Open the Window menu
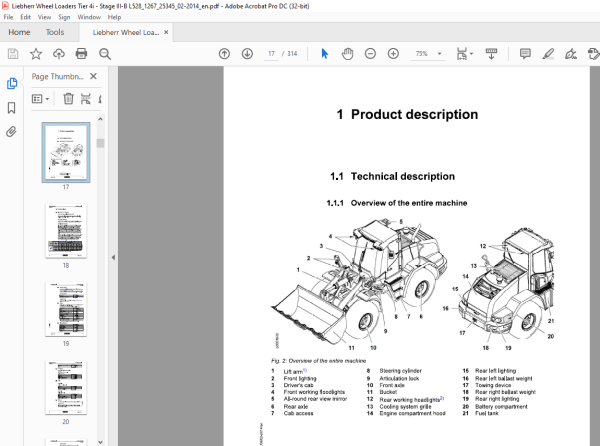This screenshot has height=446, width=600. 89,17
